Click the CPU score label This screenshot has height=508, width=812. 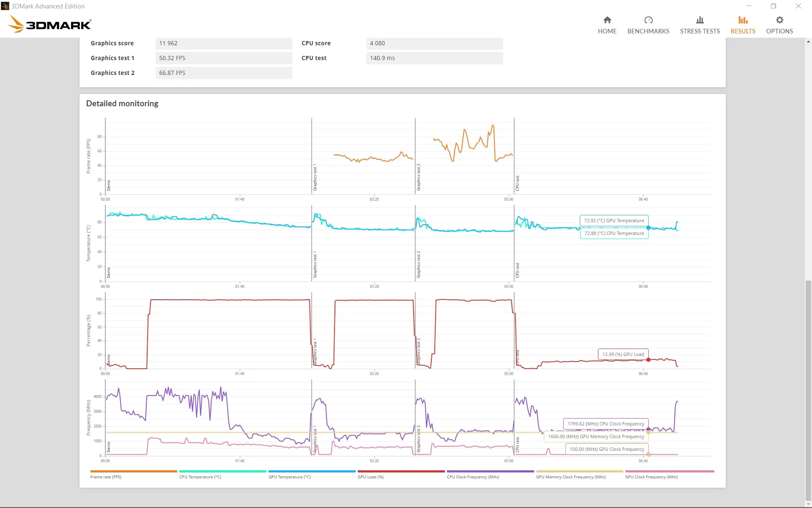click(x=316, y=43)
